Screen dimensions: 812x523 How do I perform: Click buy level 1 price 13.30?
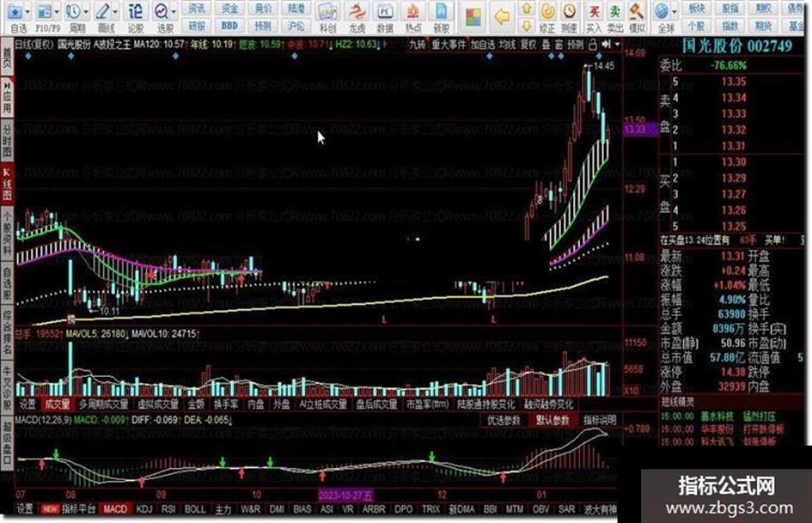[734, 162]
